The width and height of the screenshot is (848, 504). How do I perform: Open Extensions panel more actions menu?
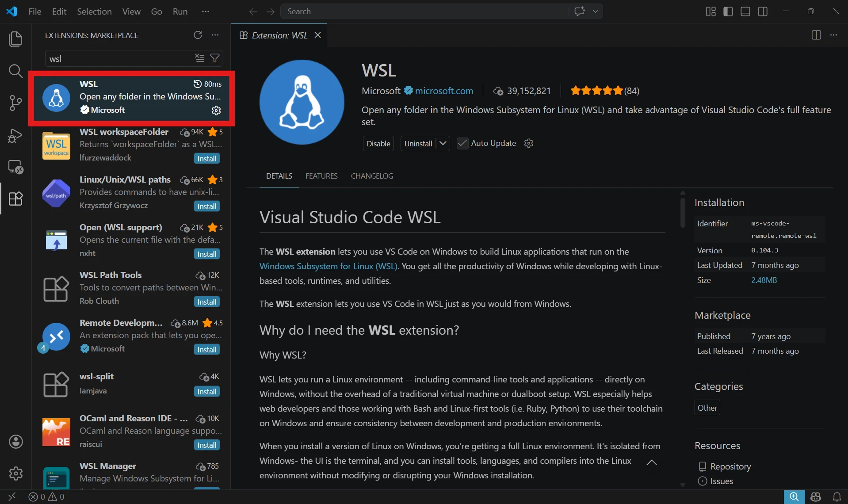[215, 35]
